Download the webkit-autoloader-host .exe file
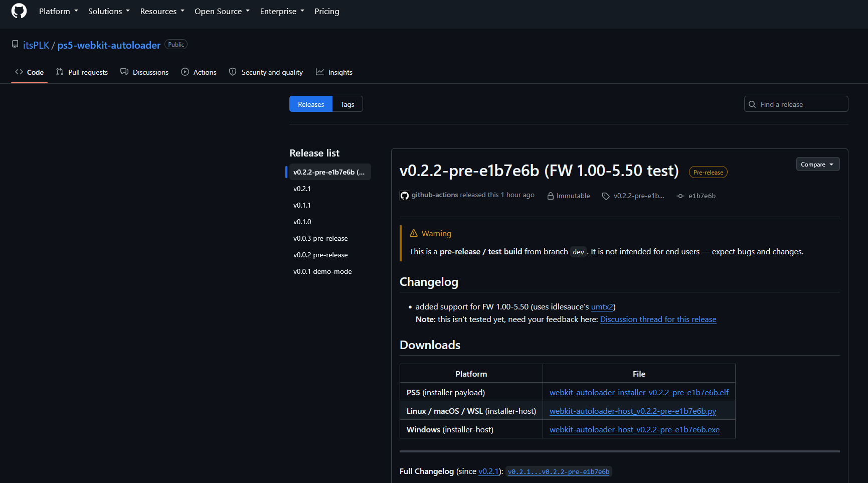Viewport: 868px width, 483px height. coord(634,430)
